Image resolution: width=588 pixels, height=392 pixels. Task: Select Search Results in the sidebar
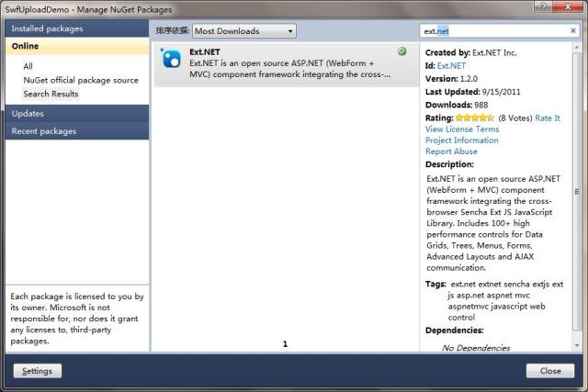point(51,94)
